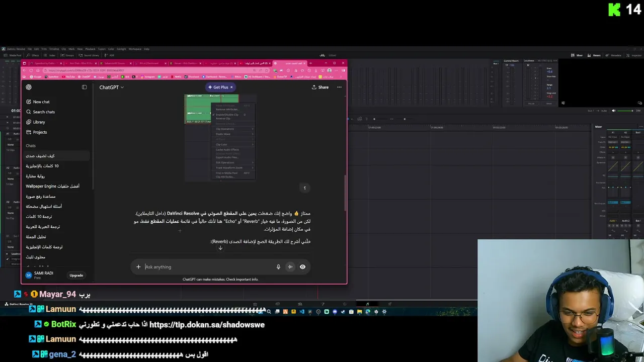Toggle the Meters panel button in DaVinci
The height and width of the screenshot is (362, 644).
tap(594, 55)
